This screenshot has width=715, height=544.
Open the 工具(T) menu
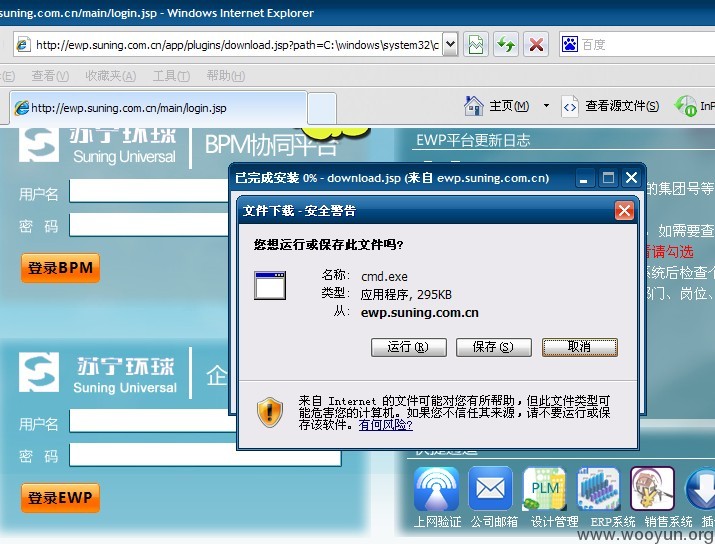pos(171,76)
